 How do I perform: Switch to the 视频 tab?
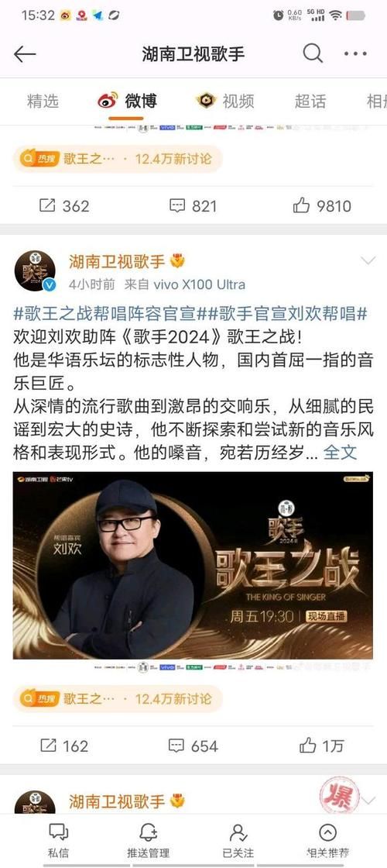point(225,101)
